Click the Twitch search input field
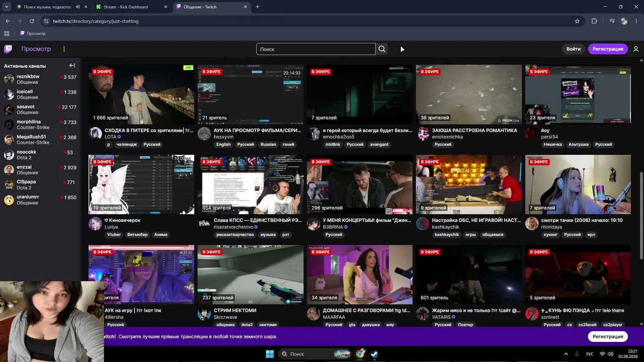Screen dimensions: 644x362 click(316, 49)
